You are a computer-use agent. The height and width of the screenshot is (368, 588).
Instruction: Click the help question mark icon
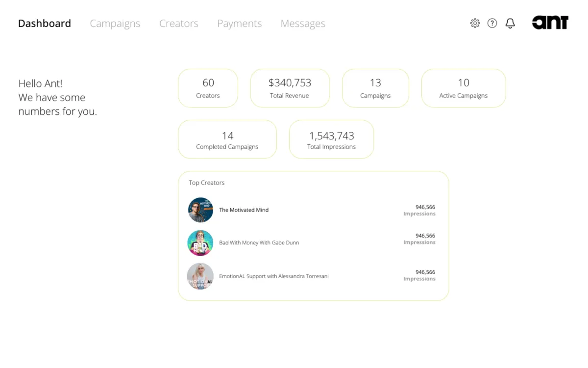click(492, 23)
